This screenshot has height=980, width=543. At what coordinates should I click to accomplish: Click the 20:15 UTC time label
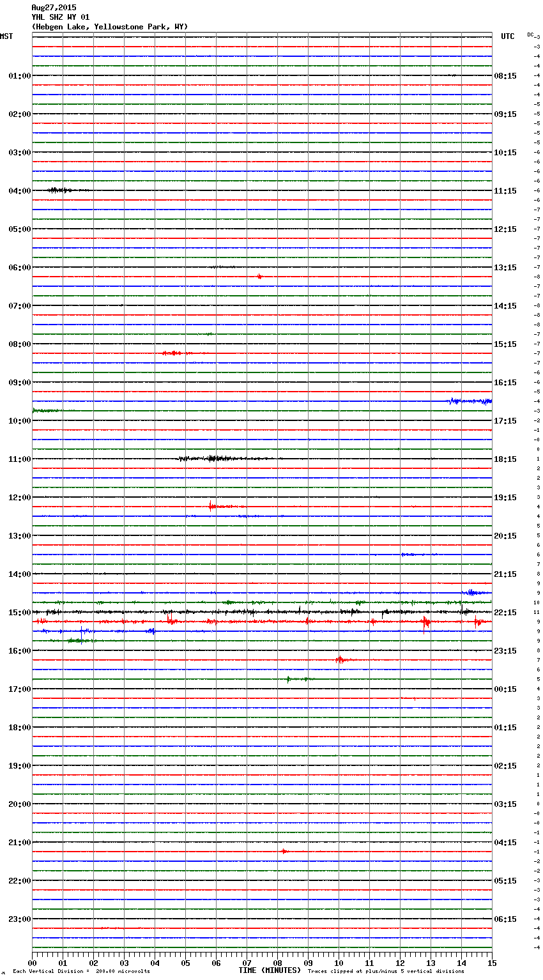[x=505, y=536]
